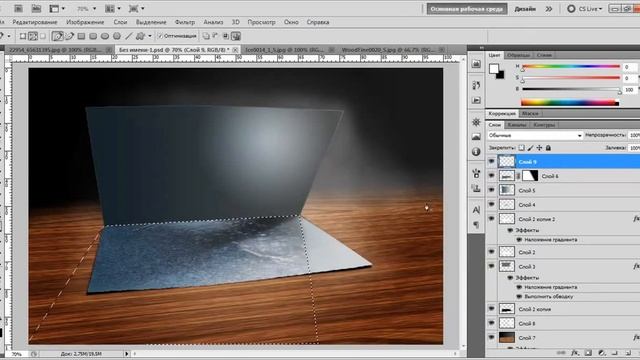Hide layer Слой 6

[x=491, y=176]
